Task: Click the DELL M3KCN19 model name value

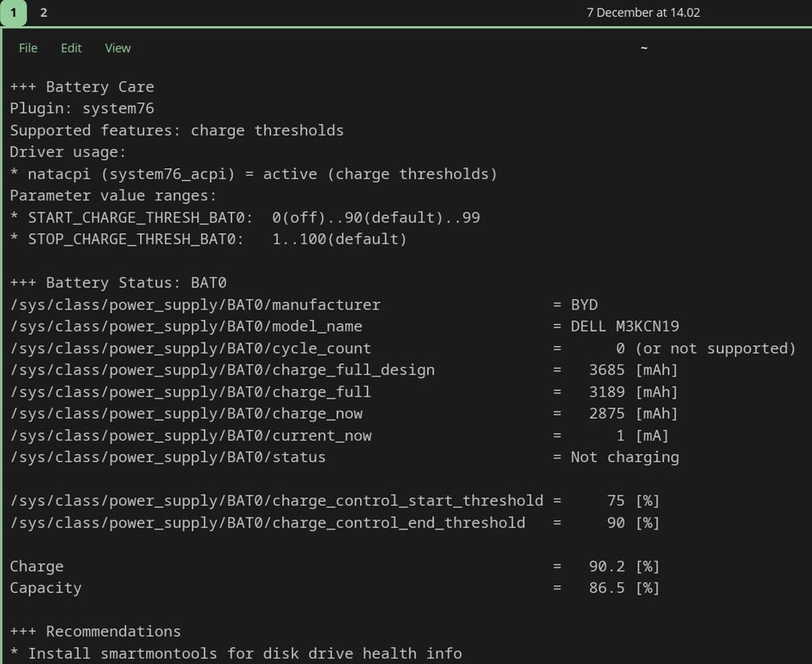Action: 625,327
